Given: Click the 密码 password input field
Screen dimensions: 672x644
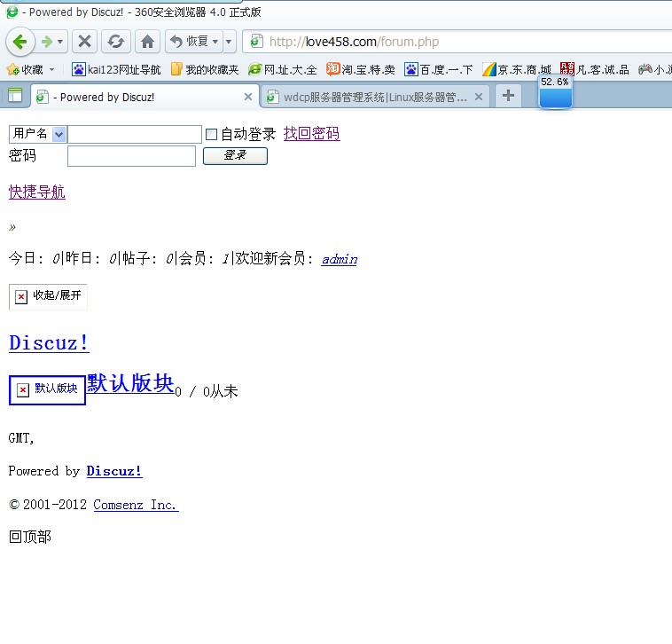Looking at the screenshot, I should tap(131, 156).
